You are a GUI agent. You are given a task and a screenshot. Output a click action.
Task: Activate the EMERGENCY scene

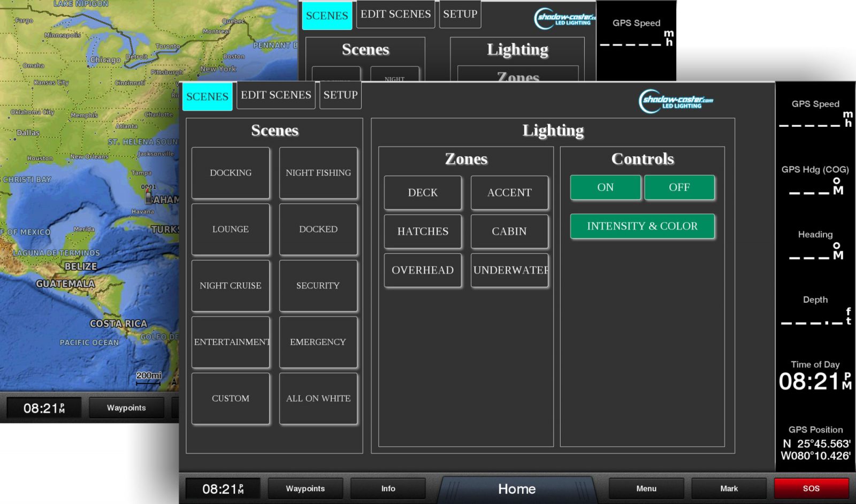click(318, 341)
